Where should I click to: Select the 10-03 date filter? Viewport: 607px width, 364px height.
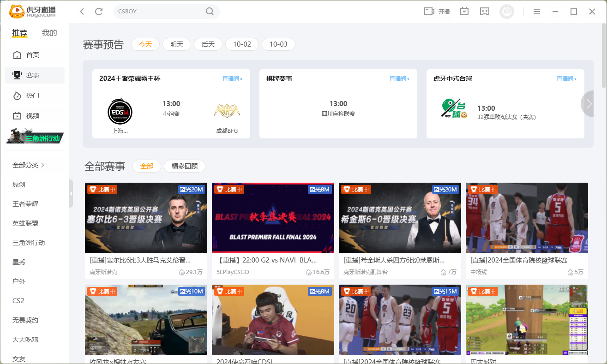point(278,44)
